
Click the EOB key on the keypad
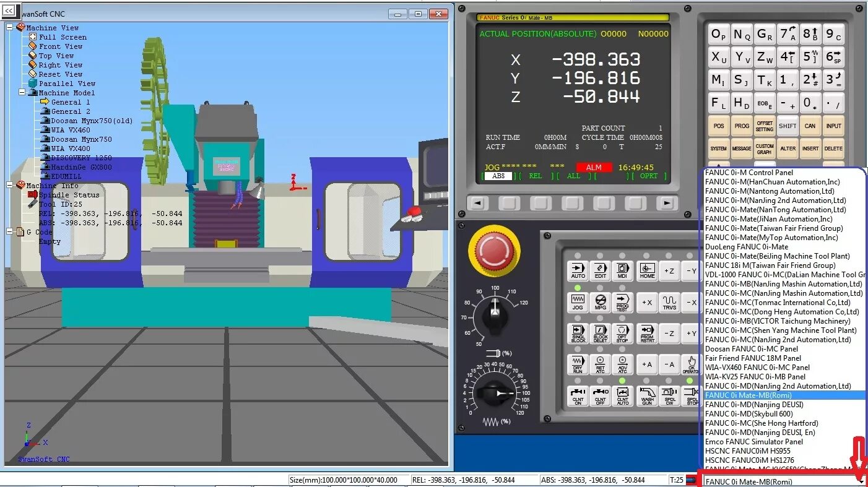765,103
